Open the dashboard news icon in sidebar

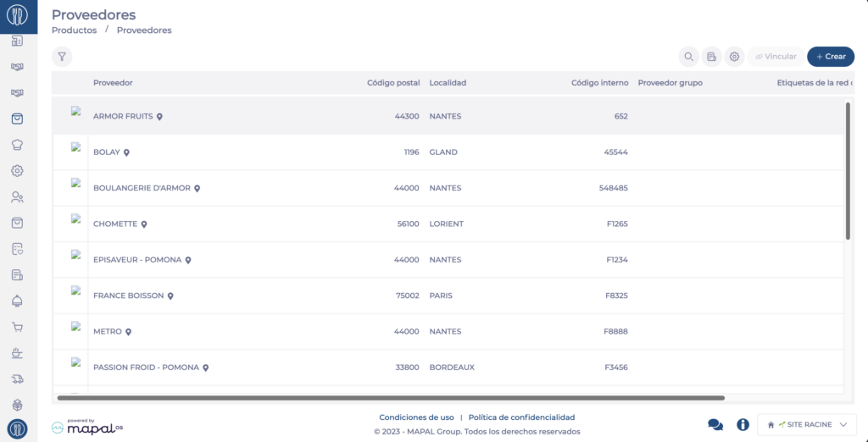pyautogui.click(x=17, y=41)
